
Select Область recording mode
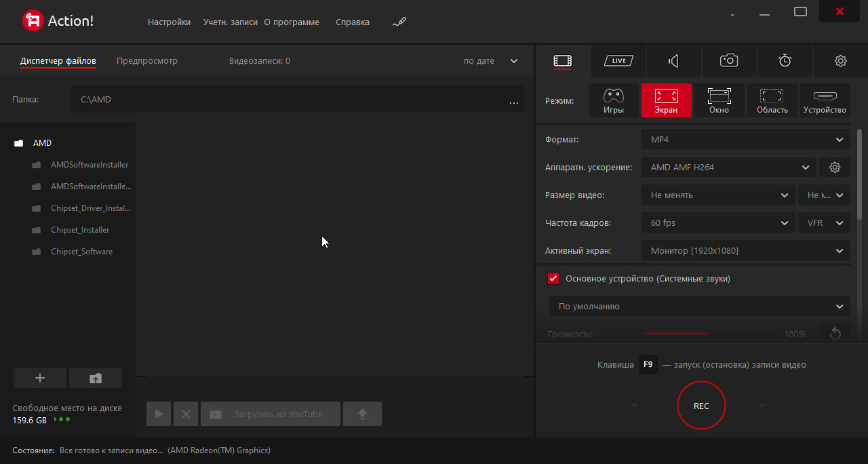click(x=772, y=100)
